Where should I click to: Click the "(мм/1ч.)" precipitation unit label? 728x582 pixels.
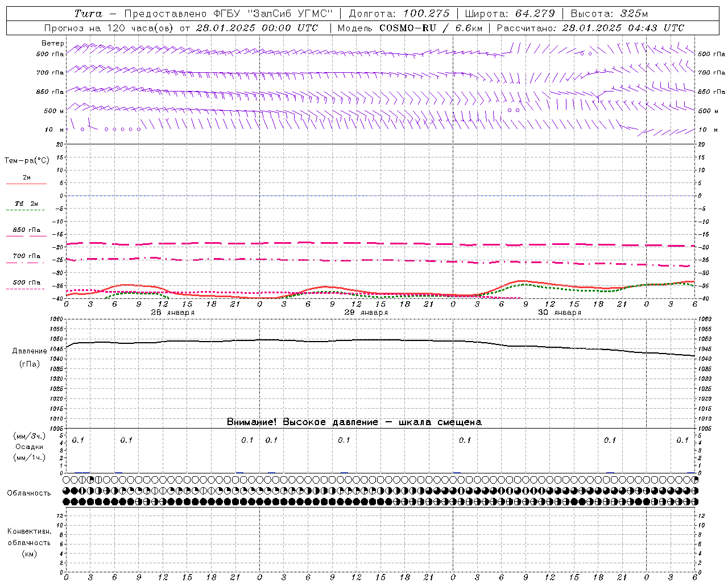tap(29, 458)
